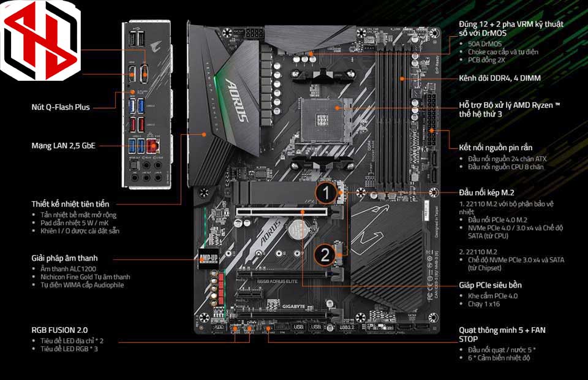Click the red and black shop logo
The image size is (588, 380).
[40, 40]
